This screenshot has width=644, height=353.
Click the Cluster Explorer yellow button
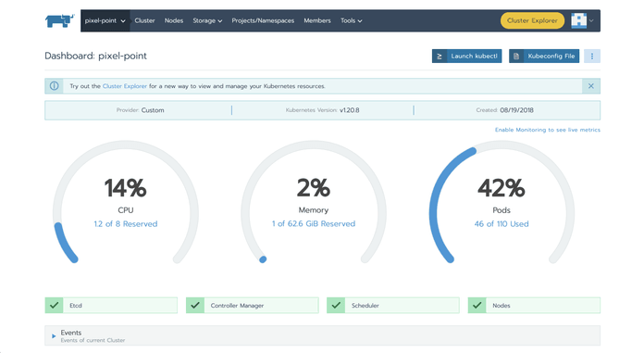tap(532, 20)
